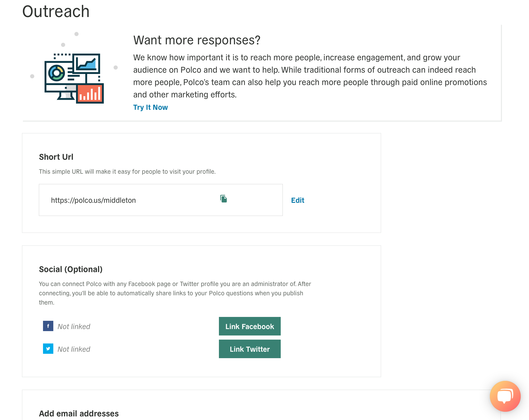529x420 pixels.
Task: Click the Try It Now link
Action: point(150,107)
